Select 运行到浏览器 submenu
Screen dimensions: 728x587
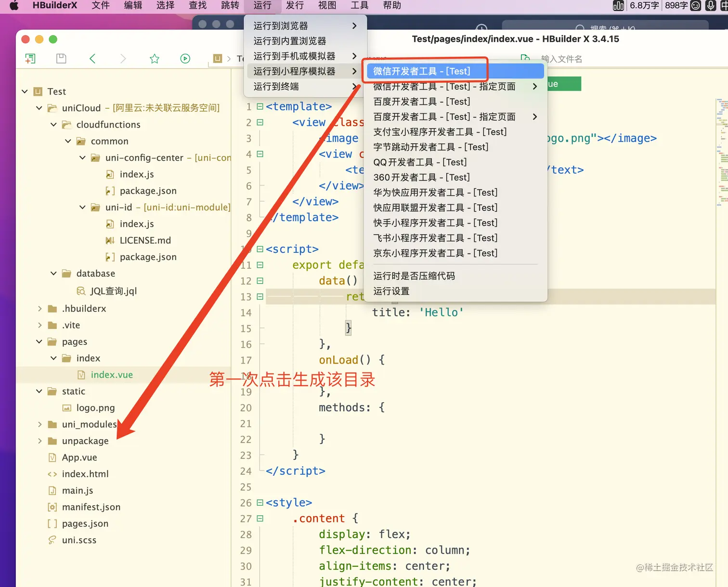(x=305, y=26)
